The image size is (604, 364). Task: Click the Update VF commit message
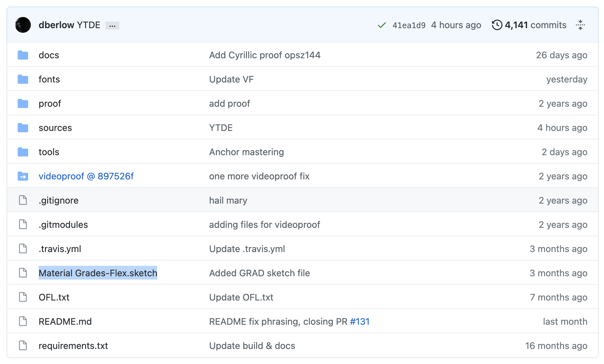click(x=231, y=79)
